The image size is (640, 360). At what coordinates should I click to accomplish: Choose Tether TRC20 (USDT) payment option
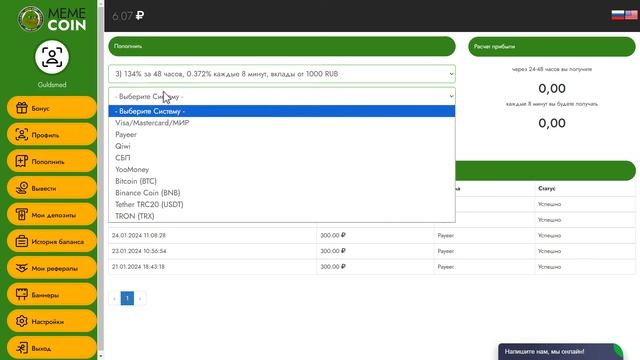coord(282,204)
